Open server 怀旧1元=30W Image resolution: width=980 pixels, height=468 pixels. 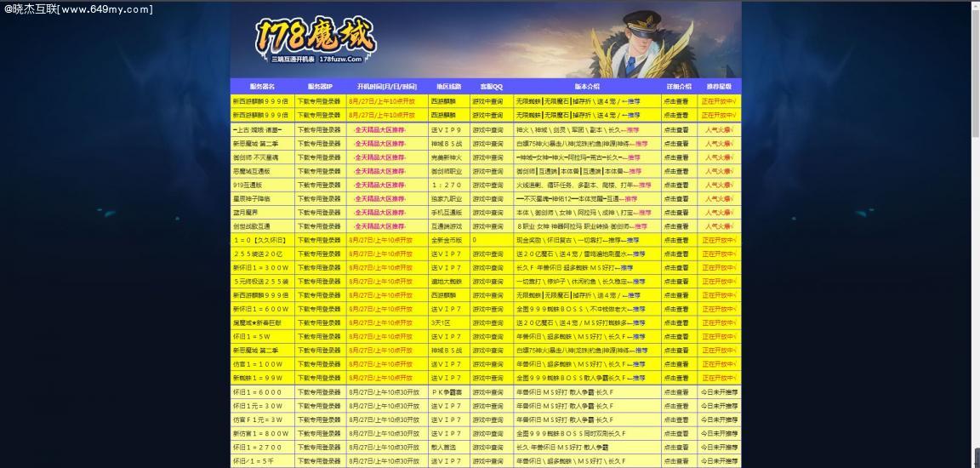[258, 406]
